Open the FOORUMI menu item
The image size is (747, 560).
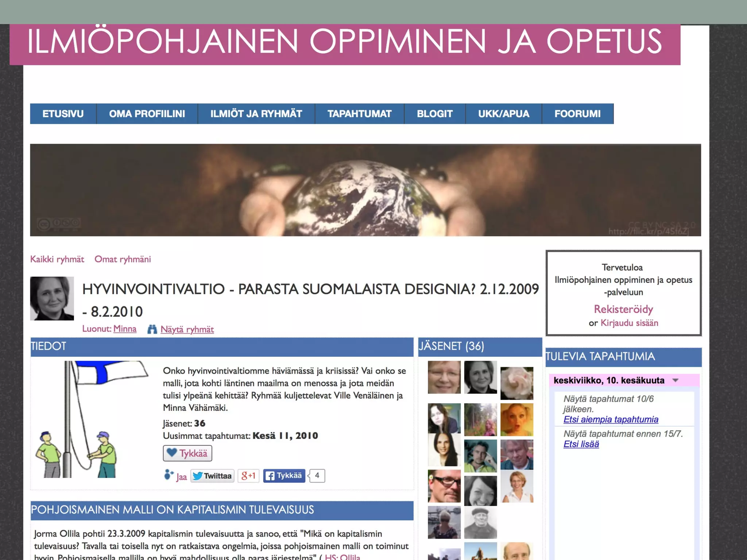[x=577, y=114]
